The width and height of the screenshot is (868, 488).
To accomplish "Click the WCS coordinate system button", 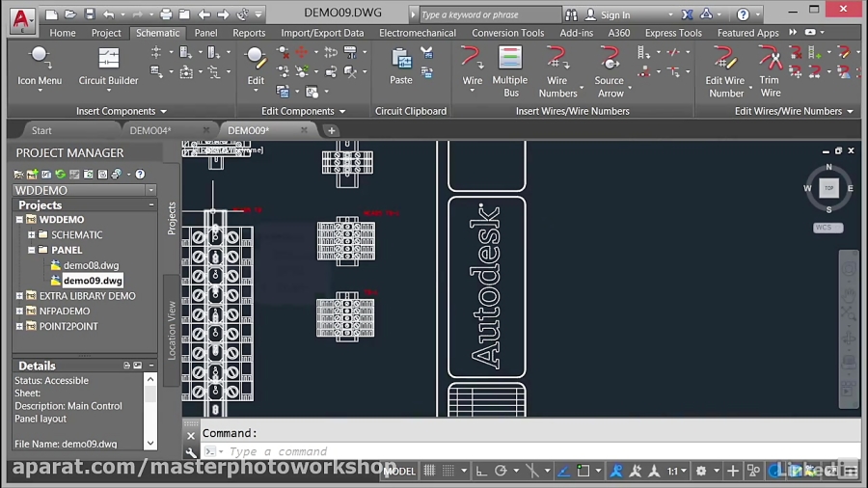I will pos(828,228).
